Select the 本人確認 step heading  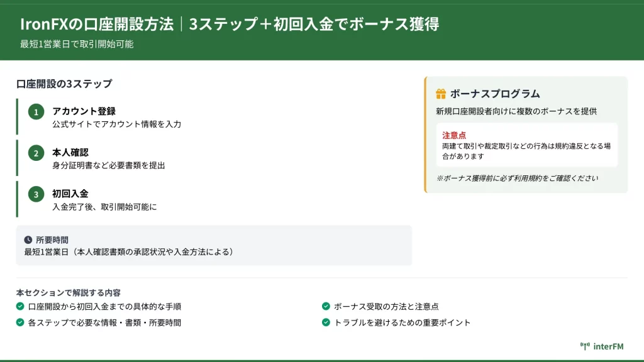tap(70, 152)
